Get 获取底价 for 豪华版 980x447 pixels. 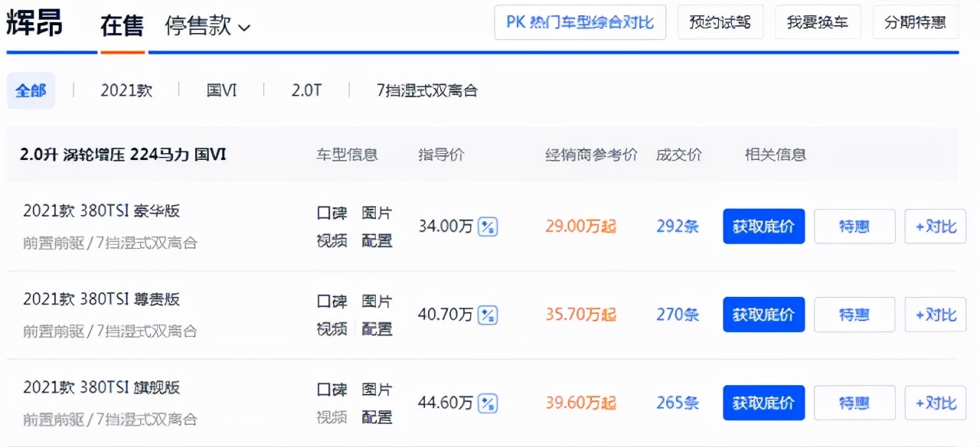click(763, 227)
